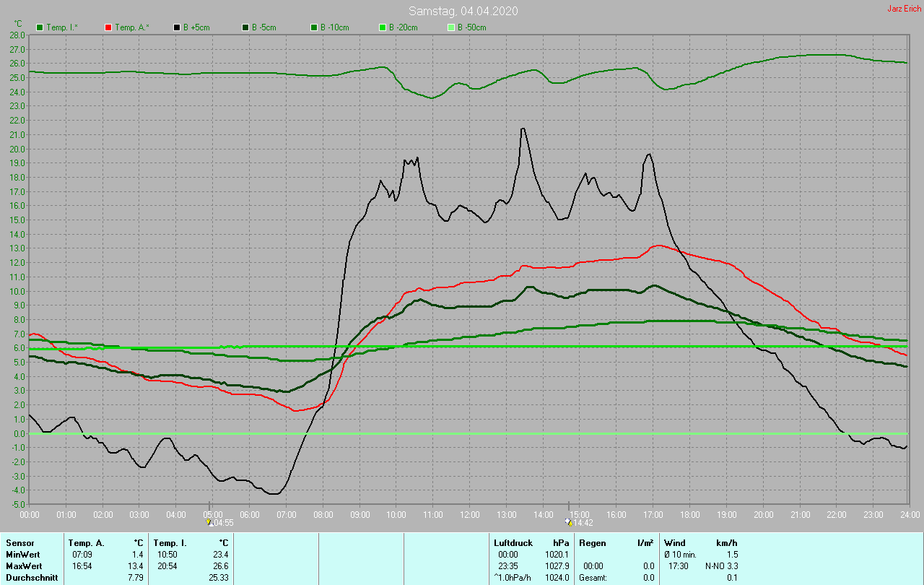924x585 pixels.
Task: Click the Wind column header
Action: [675, 542]
